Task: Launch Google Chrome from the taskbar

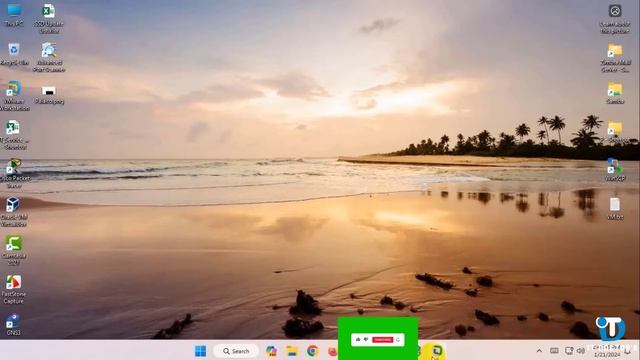Action: pos(313,351)
